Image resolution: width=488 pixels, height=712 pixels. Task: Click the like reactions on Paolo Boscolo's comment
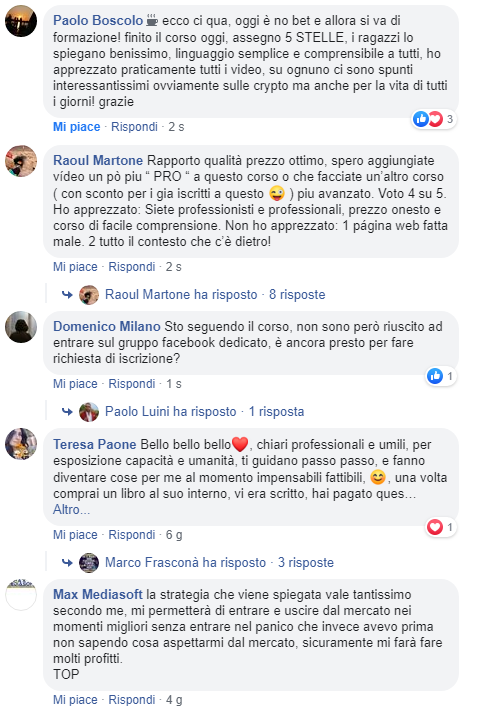[x=434, y=119]
